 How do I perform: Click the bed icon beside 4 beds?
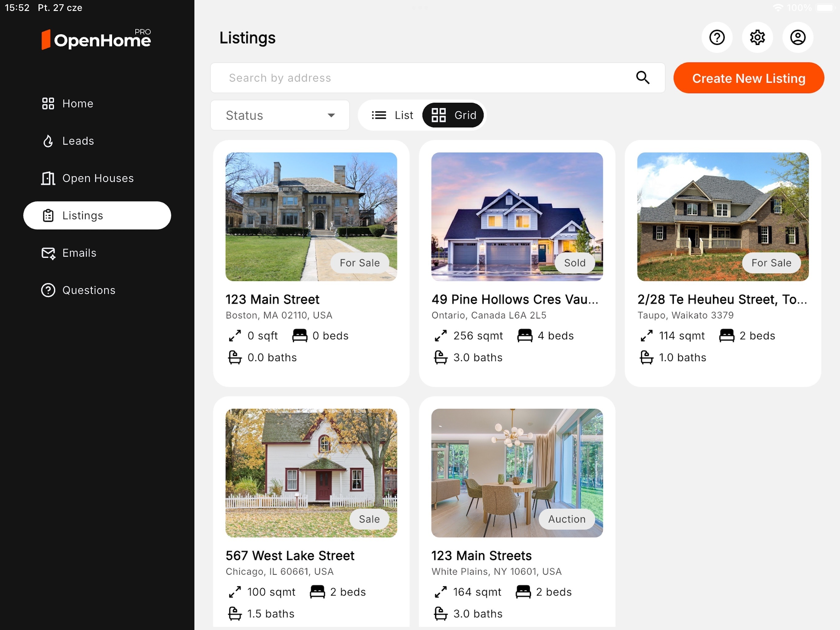click(x=525, y=336)
